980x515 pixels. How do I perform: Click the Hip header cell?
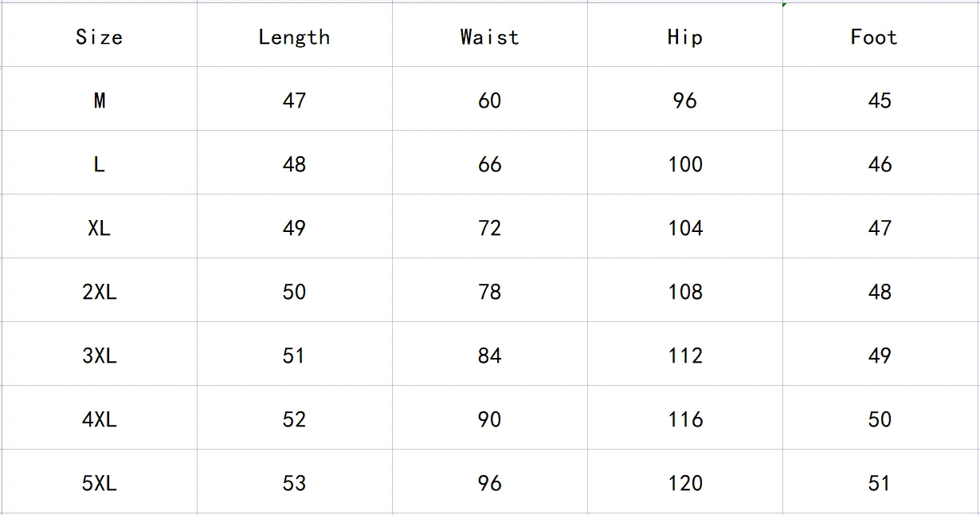coord(684,37)
